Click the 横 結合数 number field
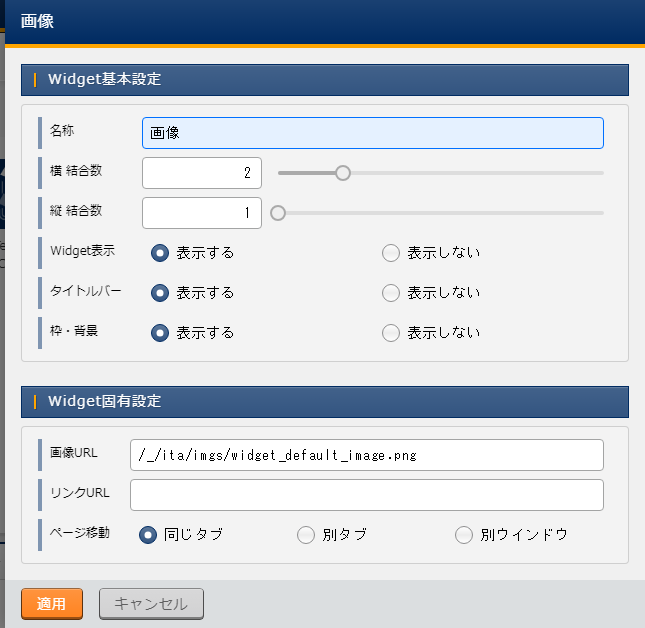The width and height of the screenshot is (645, 628). pos(202,173)
